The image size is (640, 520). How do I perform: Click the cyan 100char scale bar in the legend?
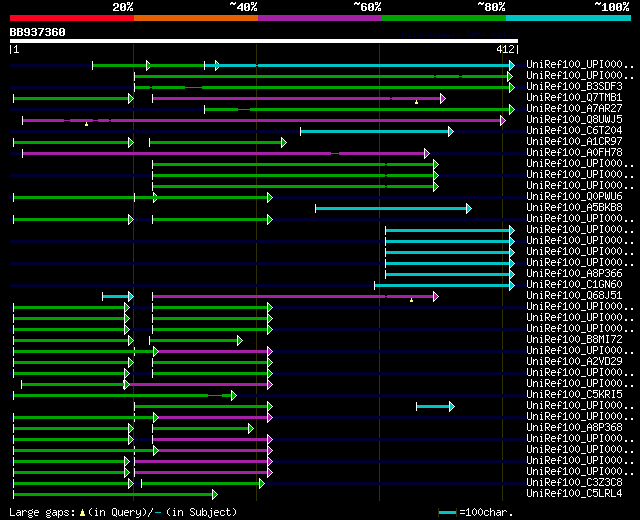point(447,513)
